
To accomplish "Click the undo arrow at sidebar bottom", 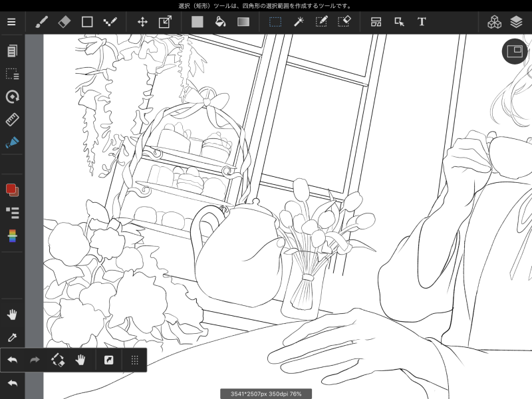I will tap(12, 384).
